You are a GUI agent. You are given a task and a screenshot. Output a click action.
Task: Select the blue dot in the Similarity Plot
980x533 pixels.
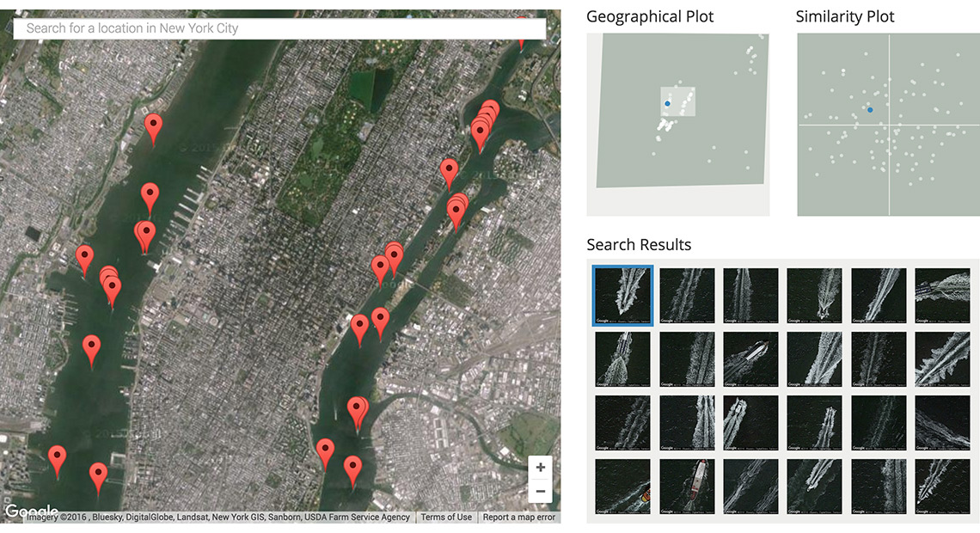(869, 109)
